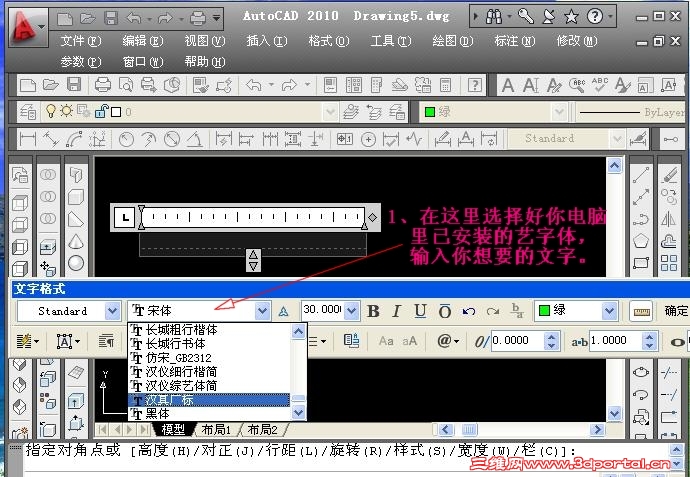
Task: Switch to the 模型 model tab
Action: [173, 429]
